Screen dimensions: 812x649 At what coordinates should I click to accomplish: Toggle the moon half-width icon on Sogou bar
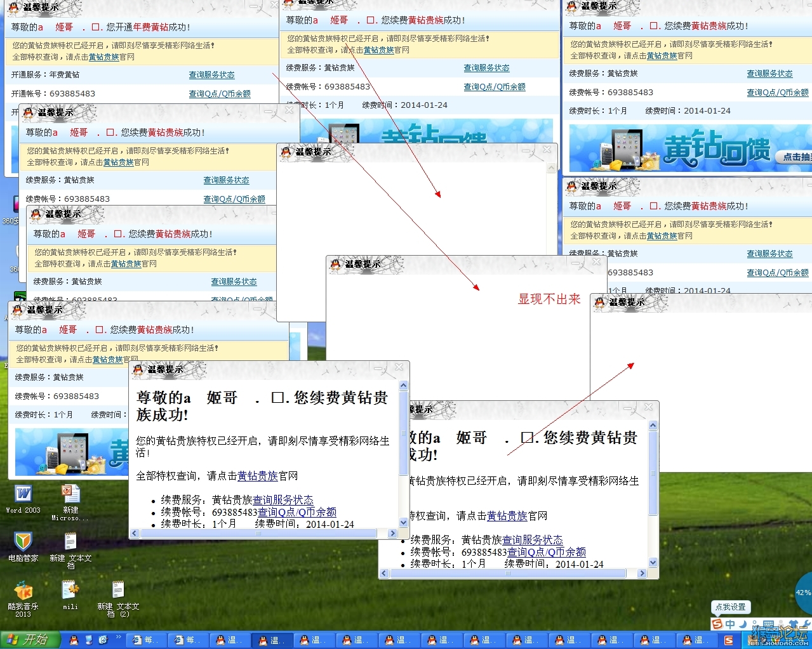coord(742,624)
